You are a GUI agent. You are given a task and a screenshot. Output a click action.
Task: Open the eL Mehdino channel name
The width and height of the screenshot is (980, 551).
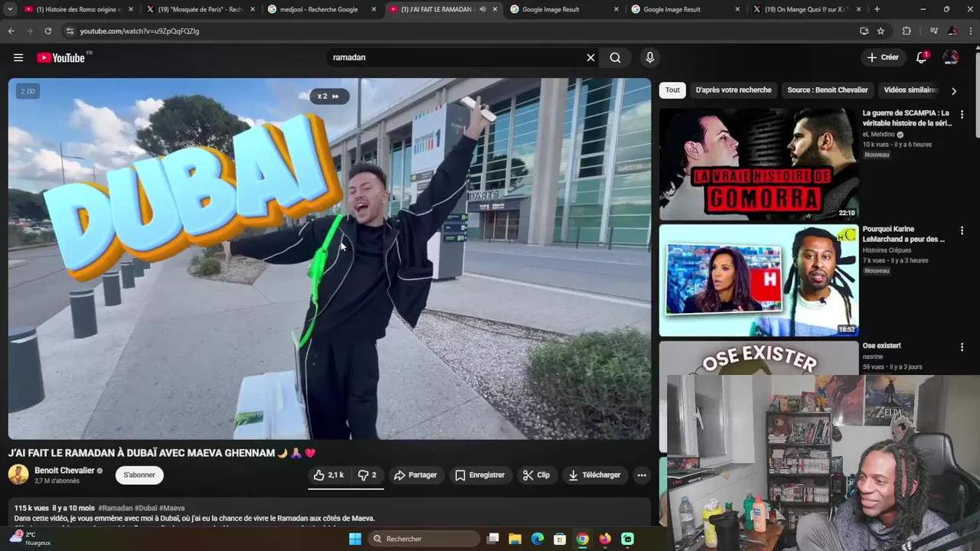[x=879, y=135]
